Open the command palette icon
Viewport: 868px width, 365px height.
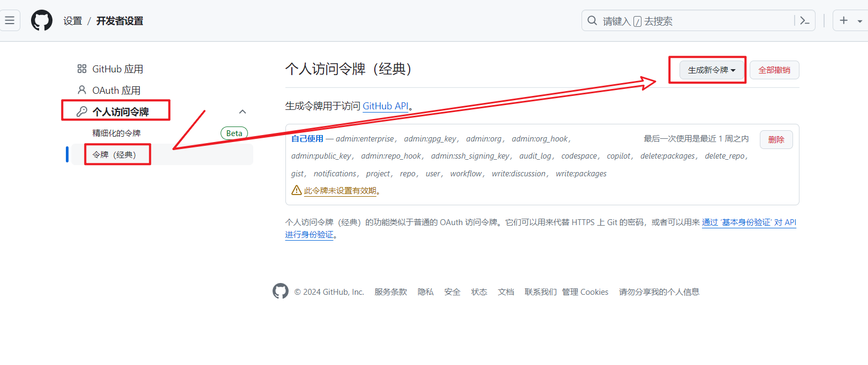(x=804, y=21)
